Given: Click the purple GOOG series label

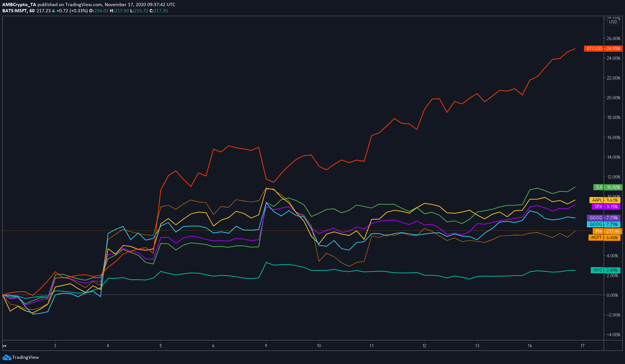Looking at the screenshot, I should pyautogui.click(x=595, y=218).
